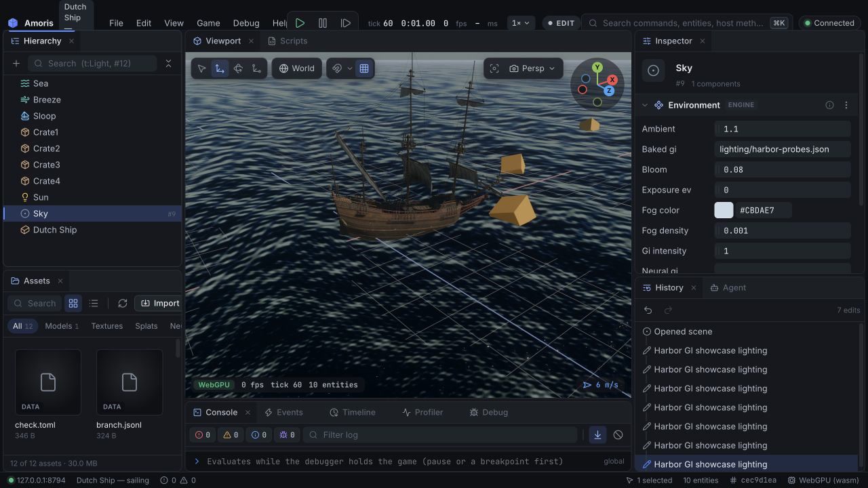The width and height of the screenshot is (868, 488).
Task: Undo the last edit in History
Action: click(648, 310)
